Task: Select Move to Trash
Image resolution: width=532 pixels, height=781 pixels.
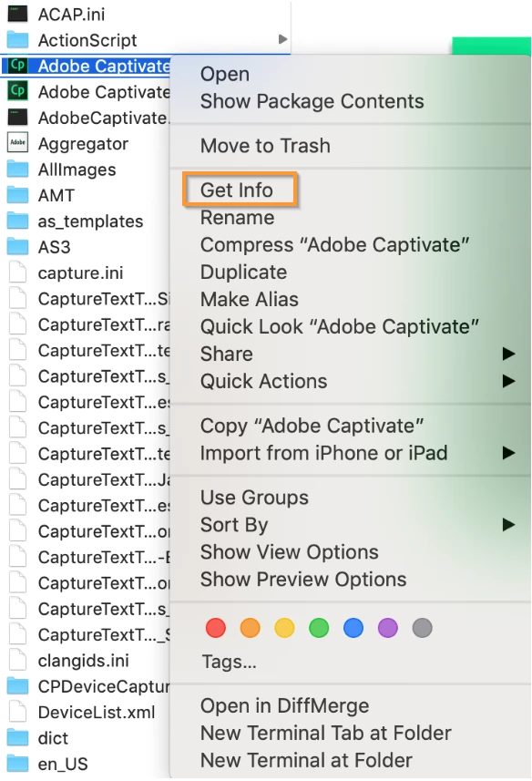Action: (x=265, y=146)
